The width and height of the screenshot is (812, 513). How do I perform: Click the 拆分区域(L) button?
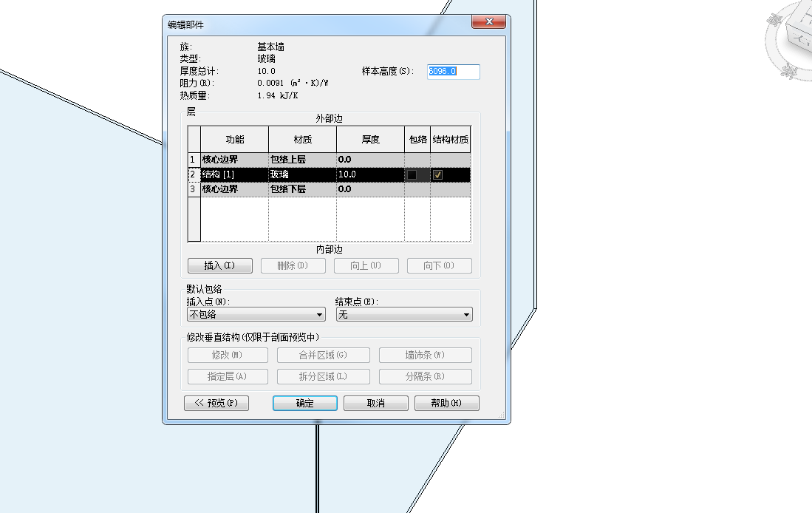point(323,376)
